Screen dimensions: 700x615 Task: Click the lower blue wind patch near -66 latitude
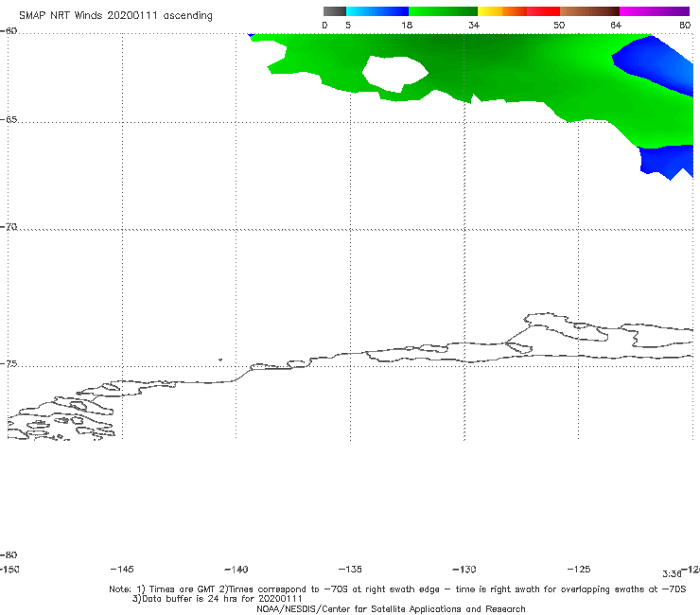665,161
